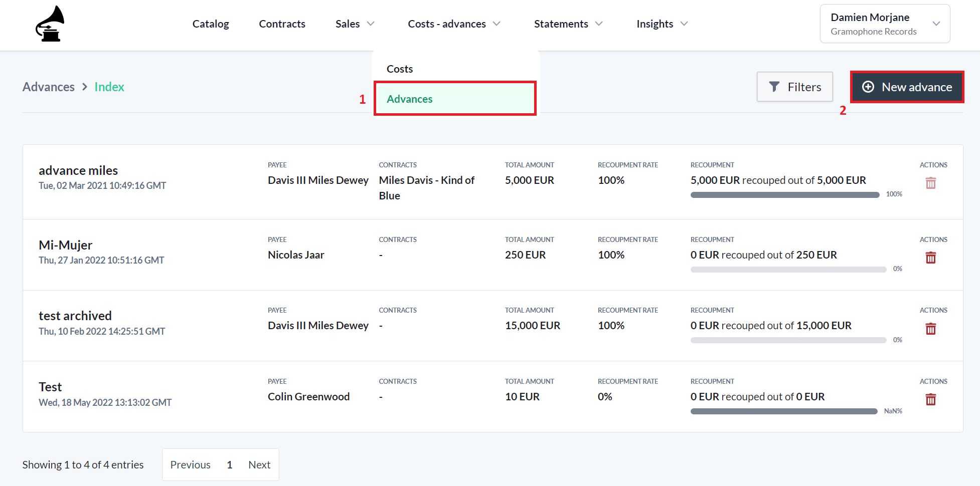Click the Advances breadcrumb link
This screenshot has width=980, height=486.
click(49, 87)
